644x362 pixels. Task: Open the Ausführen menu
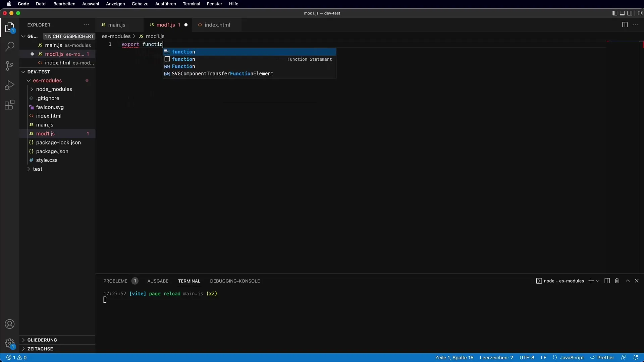[x=165, y=4]
